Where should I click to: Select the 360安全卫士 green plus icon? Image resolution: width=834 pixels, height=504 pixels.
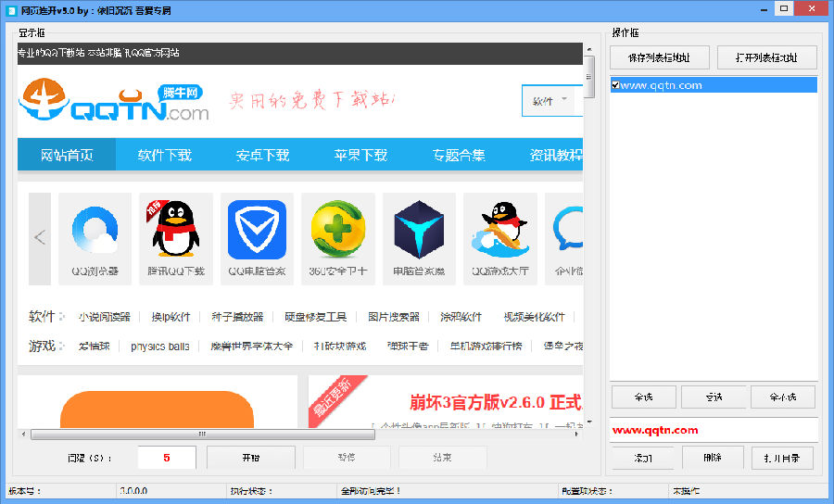[x=338, y=229]
